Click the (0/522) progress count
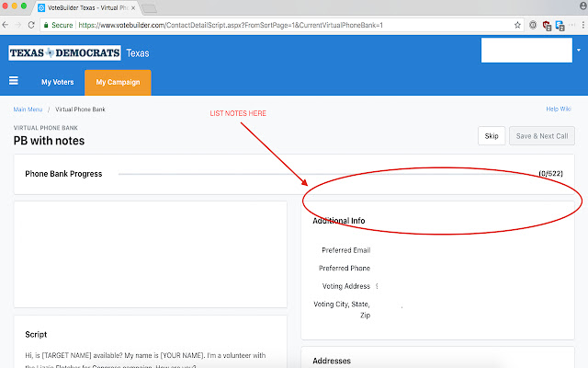The width and height of the screenshot is (588, 368). click(551, 174)
